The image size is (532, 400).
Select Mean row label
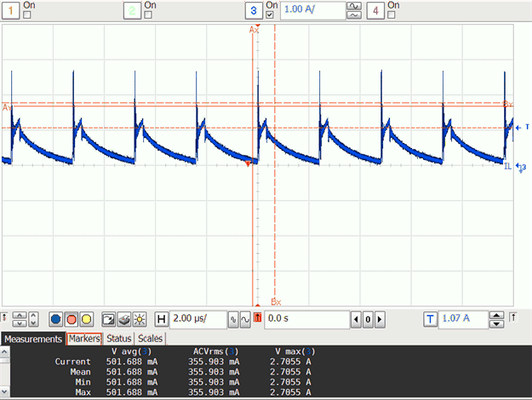[80, 372]
